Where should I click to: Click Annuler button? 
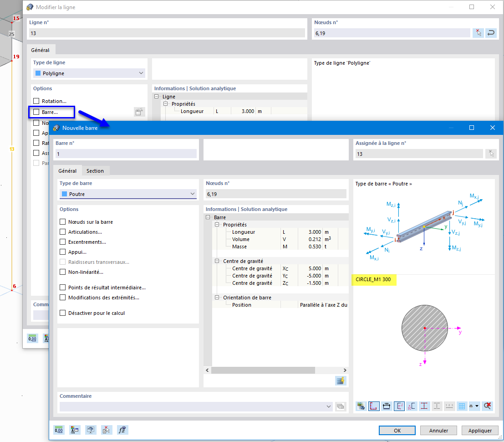[x=438, y=431]
